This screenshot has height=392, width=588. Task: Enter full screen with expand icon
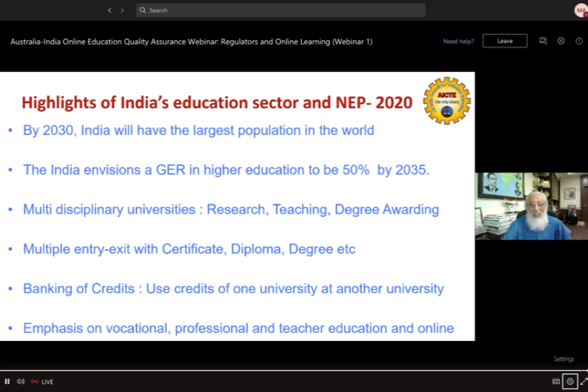(x=584, y=382)
